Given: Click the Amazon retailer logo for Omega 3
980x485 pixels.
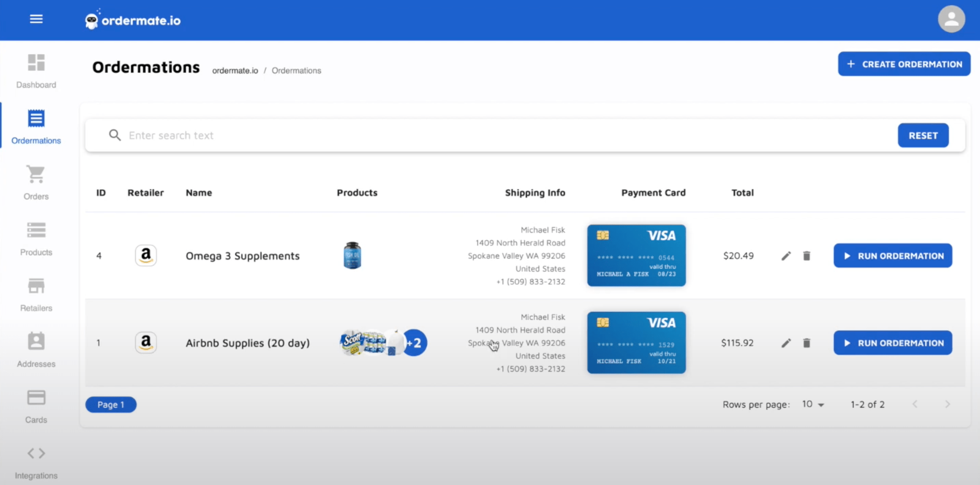Looking at the screenshot, I should coord(146,255).
